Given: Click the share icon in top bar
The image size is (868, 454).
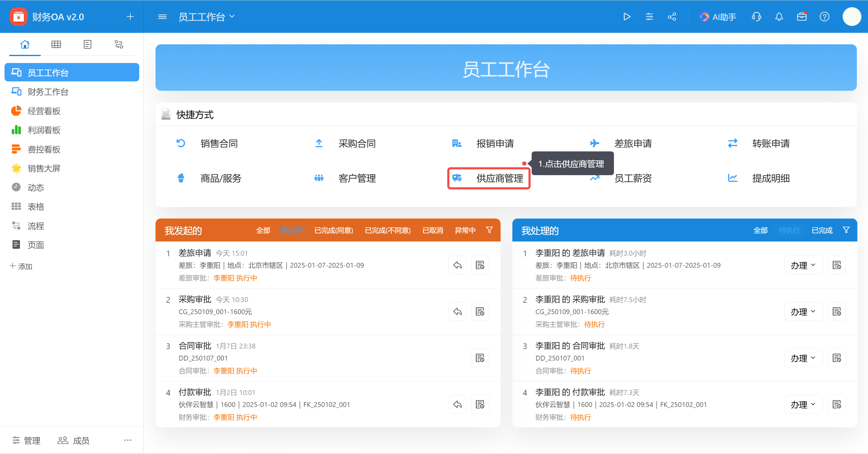Looking at the screenshot, I should pyautogui.click(x=672, y=17).
